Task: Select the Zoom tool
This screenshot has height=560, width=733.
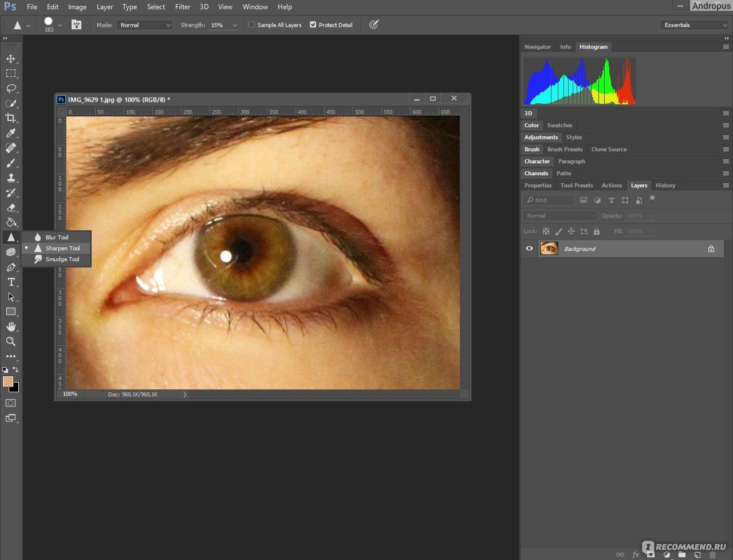Action: coord(11,341)
